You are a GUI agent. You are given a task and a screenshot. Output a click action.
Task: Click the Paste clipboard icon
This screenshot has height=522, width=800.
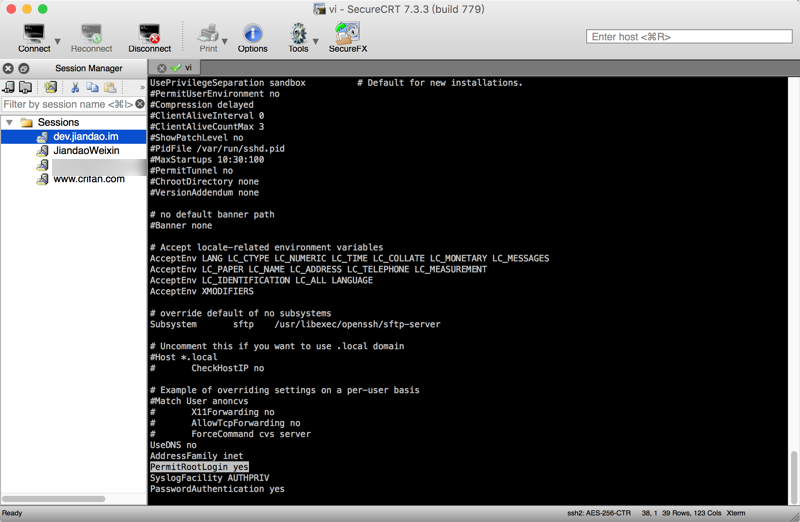[x=110, y=87]
